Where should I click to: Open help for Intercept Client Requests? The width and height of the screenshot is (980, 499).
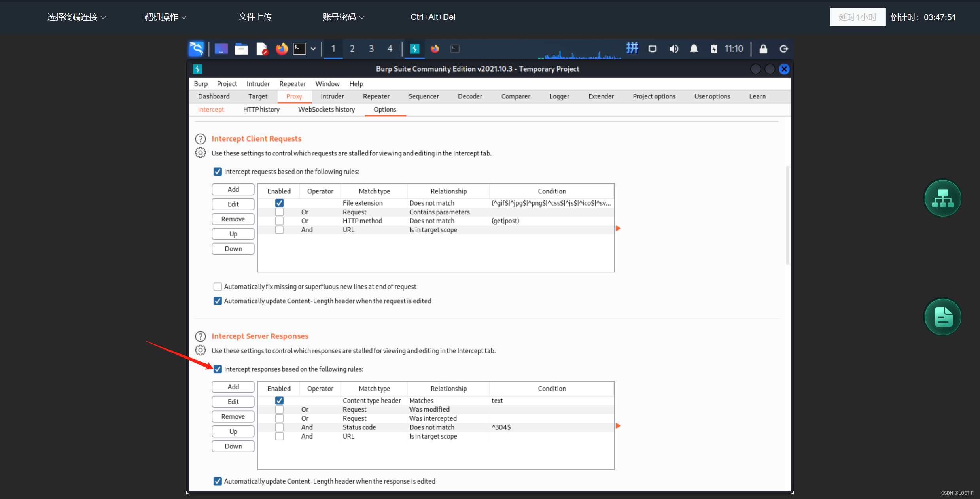201,139
